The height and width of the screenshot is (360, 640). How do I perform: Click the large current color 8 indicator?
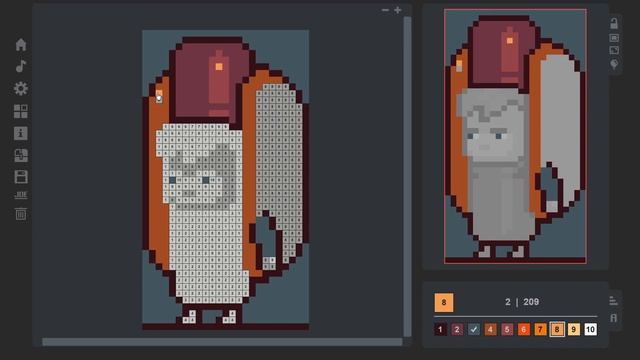[x=444, y=302]
